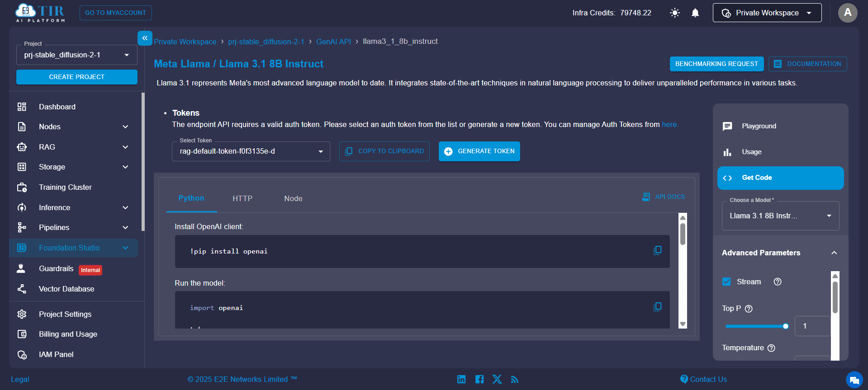
Task: Open the Private Workspace dropdown
Action: pos(767,13)
